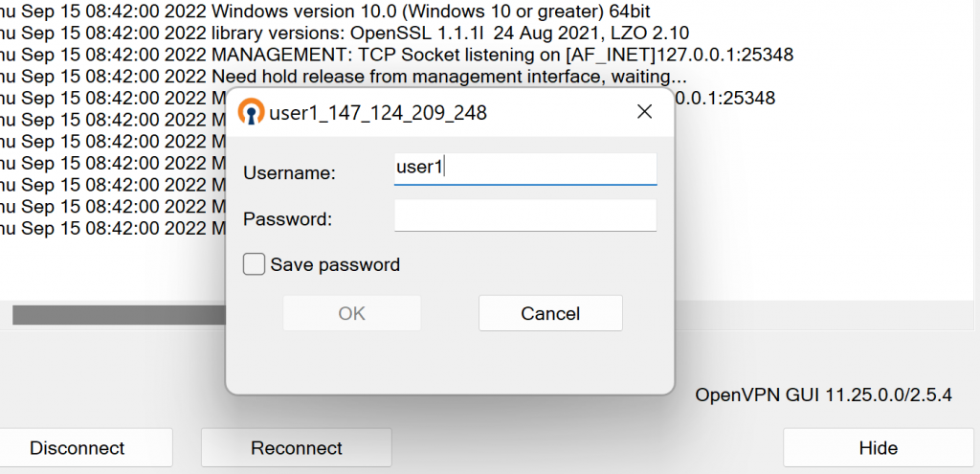980x474 pixels.
Task: Select the Windows version 10.0 log line
Action: tap(325, 11)
